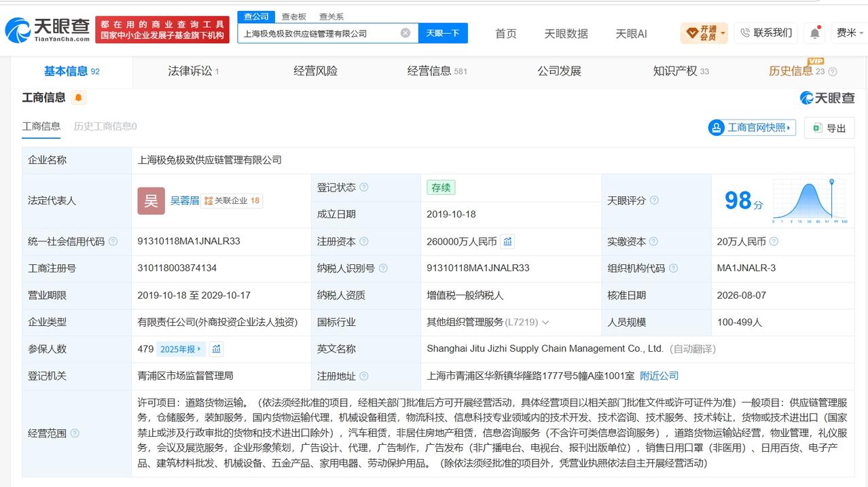Open 天眼AI menu
This screenshot has width=868, height=487.
(631, 33)
